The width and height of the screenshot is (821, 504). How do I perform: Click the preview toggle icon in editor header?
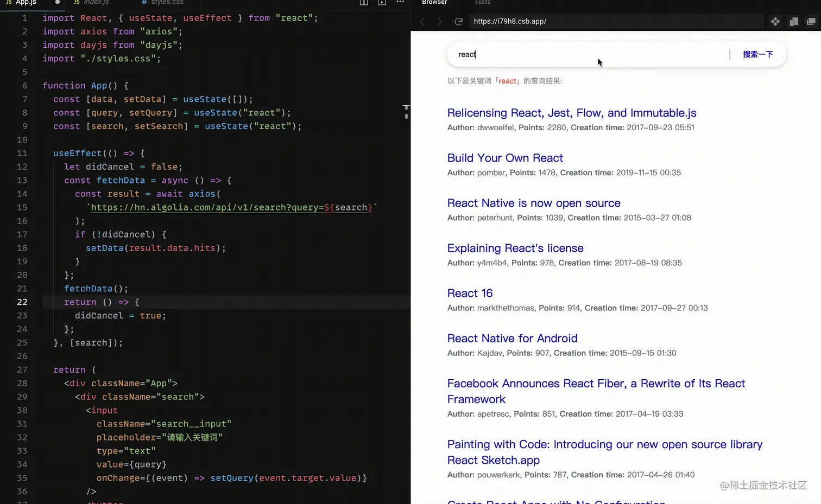382,2
